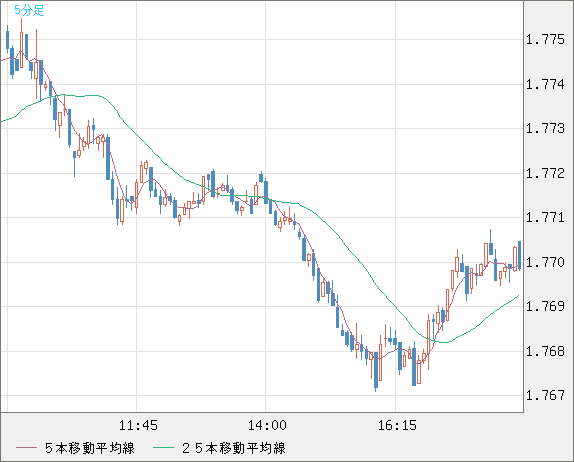
Task: Click the 14:00 time axis label
Action: [x=267, y=425]
